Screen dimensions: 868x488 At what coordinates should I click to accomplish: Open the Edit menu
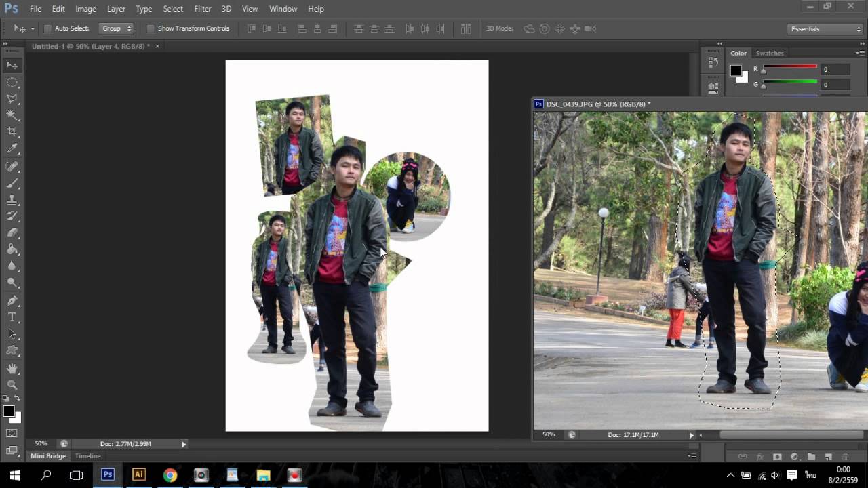58,9
